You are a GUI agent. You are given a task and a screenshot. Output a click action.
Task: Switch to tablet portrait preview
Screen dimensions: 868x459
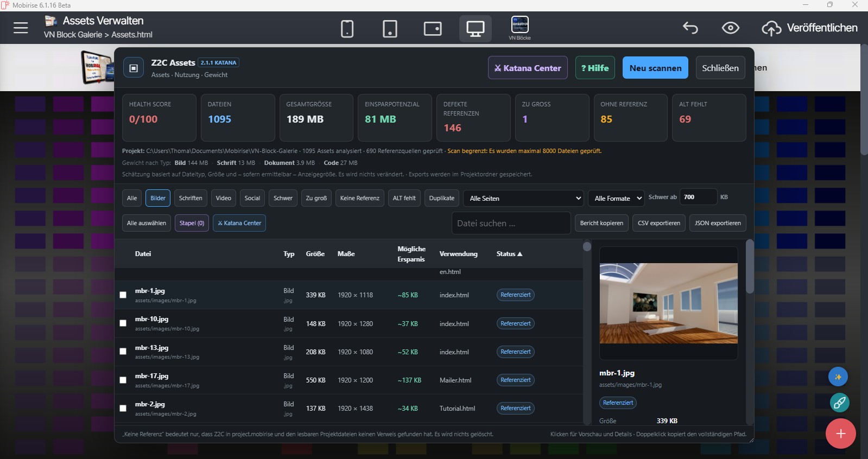390,29
